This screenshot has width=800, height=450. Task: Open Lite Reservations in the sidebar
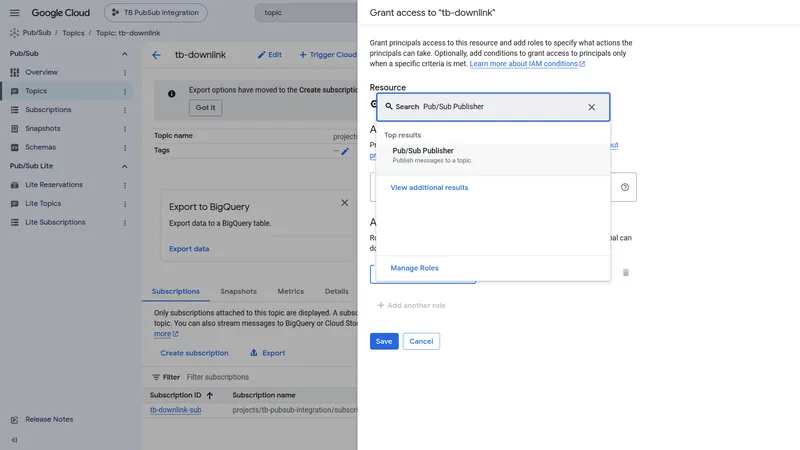tap(54, 185)
